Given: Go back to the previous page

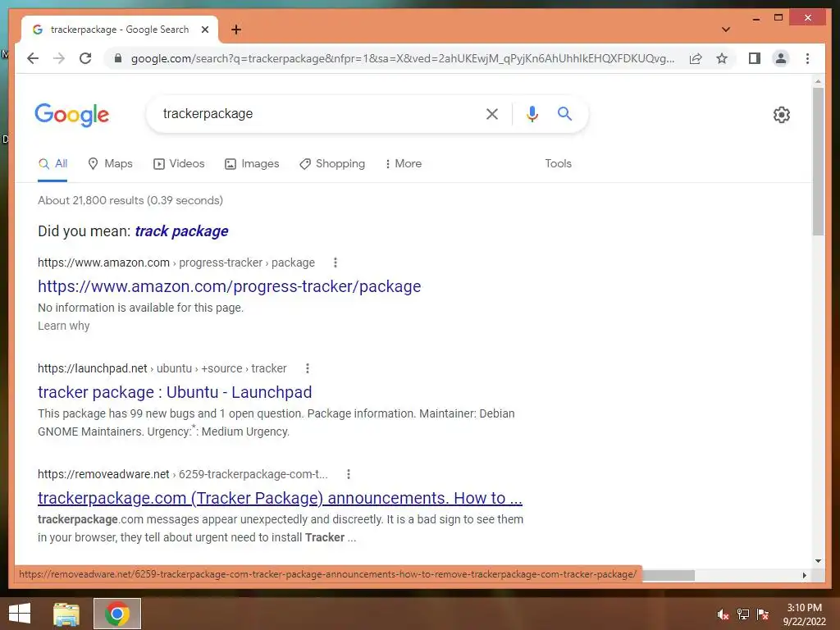Looking at the screenshot, I should pos(33,58).
